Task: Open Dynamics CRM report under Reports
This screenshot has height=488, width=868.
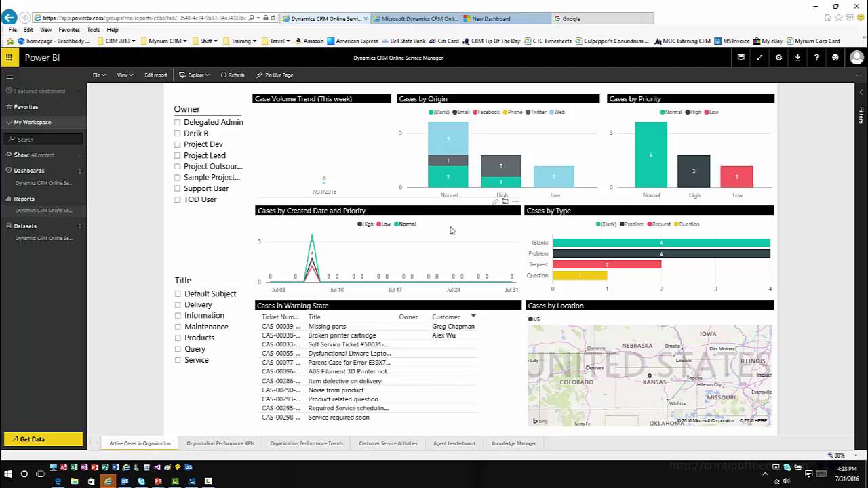Action: [44, 211]
